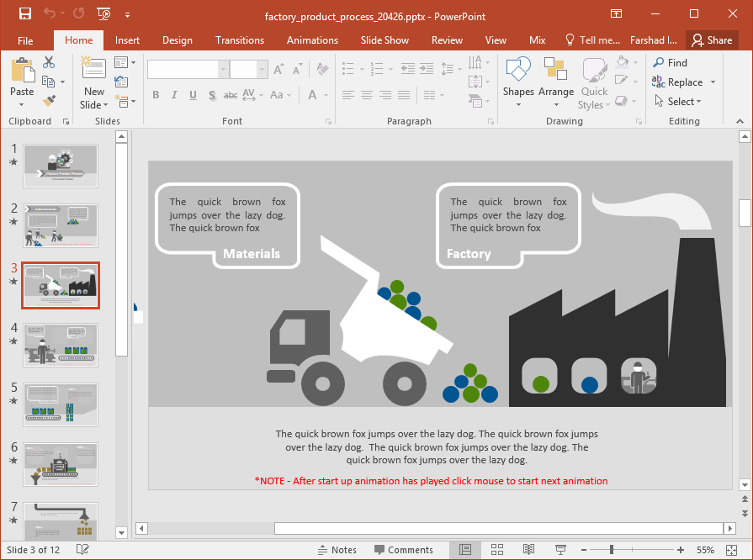Switch to the Insert ribbon tab

[127, 40]
